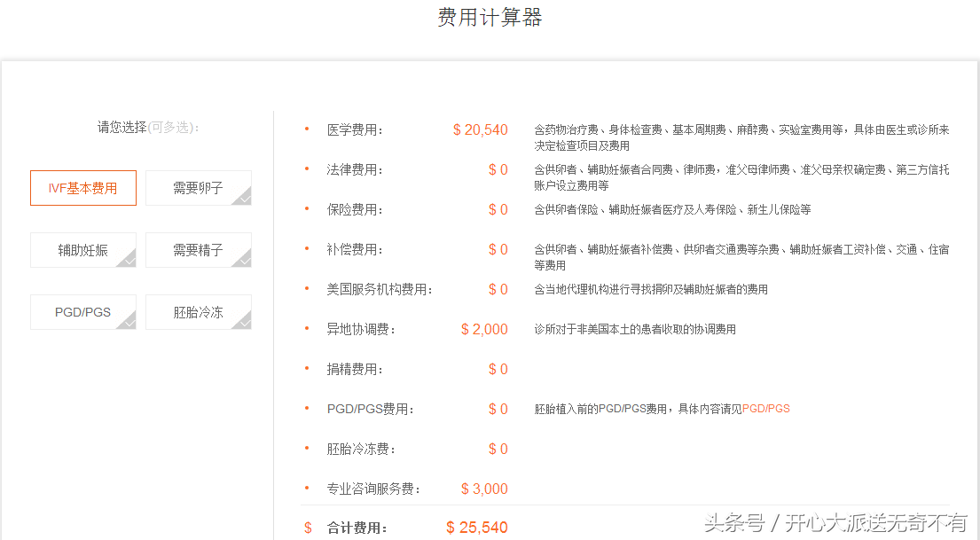This screenshot has width=980, height=540.
Task: Click the dollar sign icon beside 合计费用
Action: 308,528
